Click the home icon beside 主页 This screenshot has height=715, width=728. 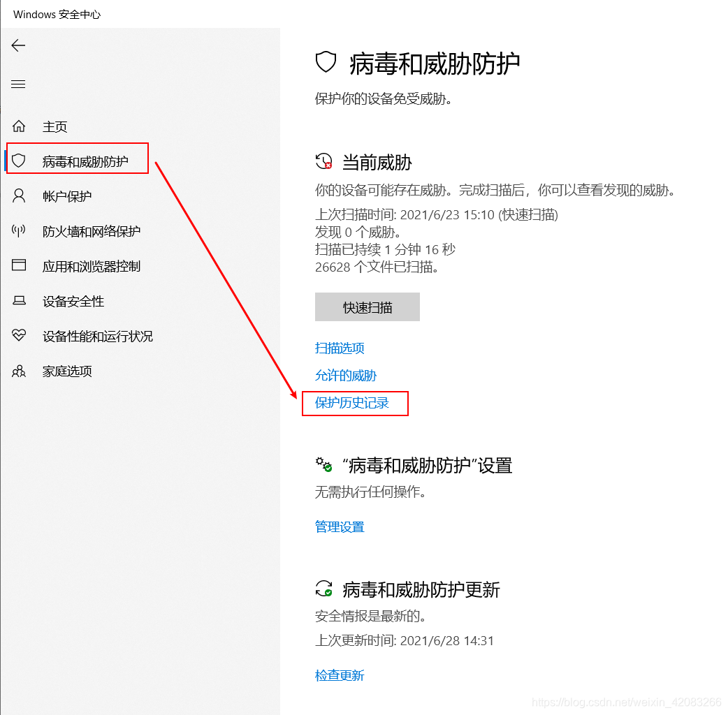tap(19, 126)
